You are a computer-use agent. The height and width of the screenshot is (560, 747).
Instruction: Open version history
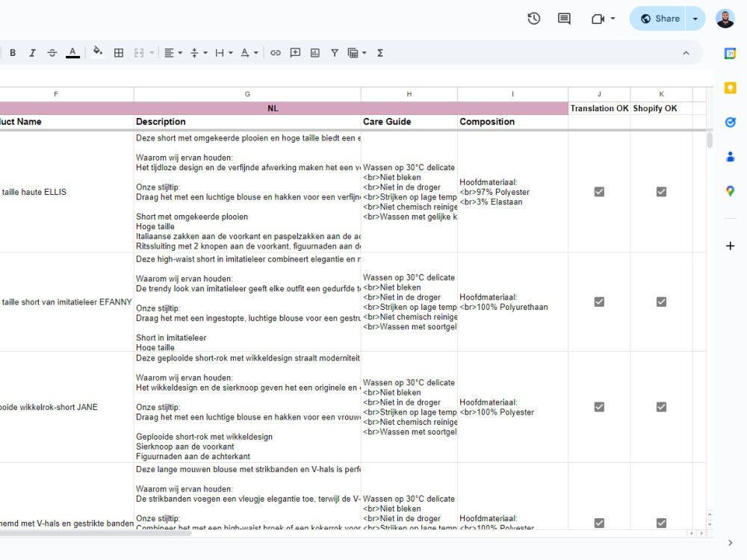(534, 19)
